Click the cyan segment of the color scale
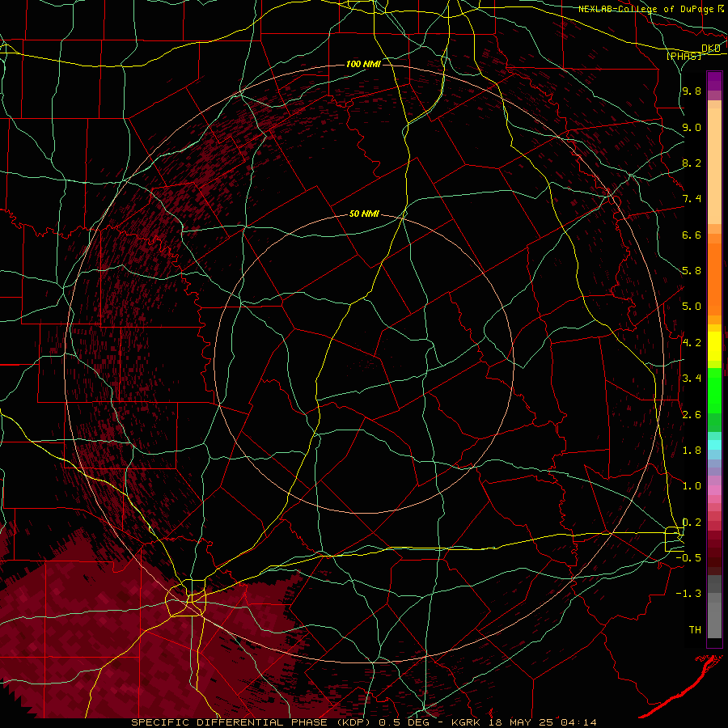The image size is (728, 728). click(x=714, y=445)
